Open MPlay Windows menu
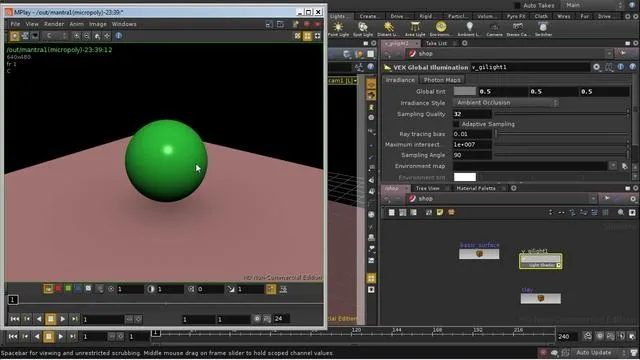Viewport: 640px width, 360px height. (124, 24)
